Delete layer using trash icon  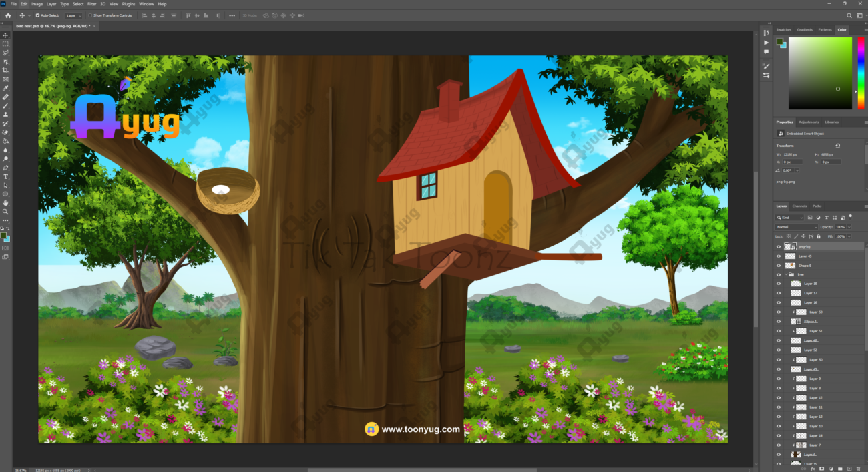click(x=858, y=469)
